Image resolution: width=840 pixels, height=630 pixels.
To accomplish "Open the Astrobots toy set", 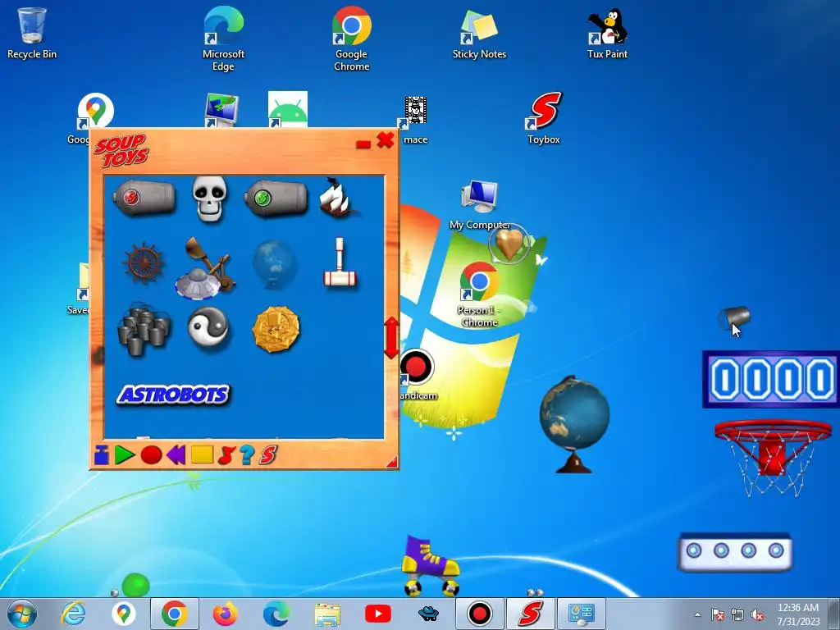I will pyautogui.click(x=173, y=395).
